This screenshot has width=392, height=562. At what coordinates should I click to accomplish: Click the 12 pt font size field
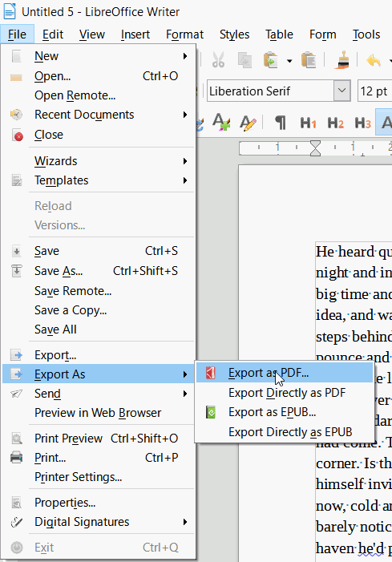click(x=374, y=91)
